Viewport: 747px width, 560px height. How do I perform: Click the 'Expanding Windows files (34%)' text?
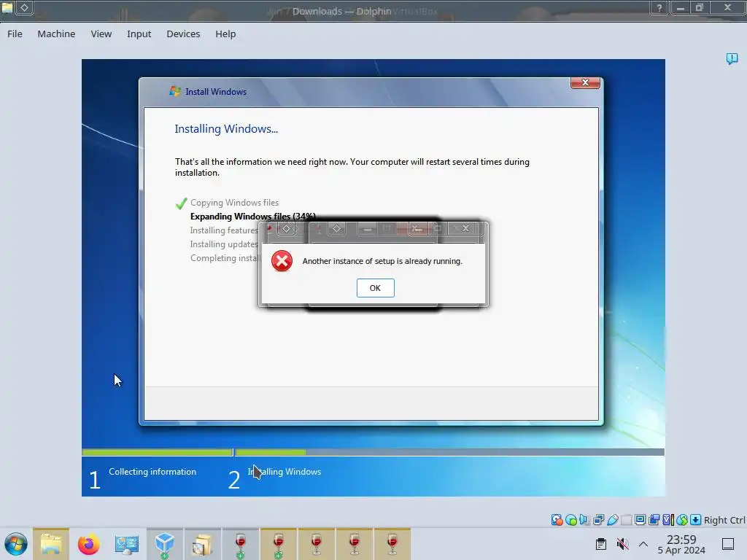tap(253, 216)
